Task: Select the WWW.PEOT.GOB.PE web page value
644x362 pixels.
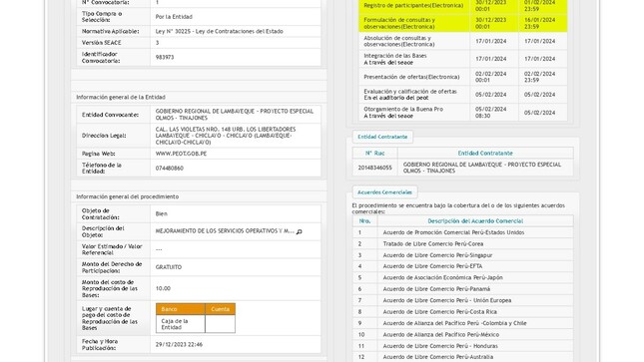Action: pyautogui.click(x=181, y=154)
